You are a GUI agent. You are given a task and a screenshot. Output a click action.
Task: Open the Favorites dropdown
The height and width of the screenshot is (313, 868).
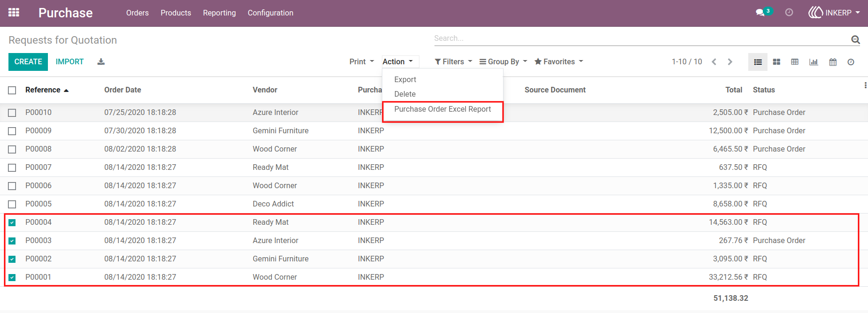558,61
